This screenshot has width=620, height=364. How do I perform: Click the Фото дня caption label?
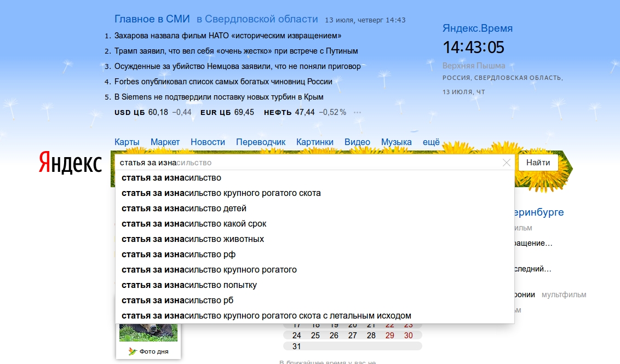tap(154, 351)
